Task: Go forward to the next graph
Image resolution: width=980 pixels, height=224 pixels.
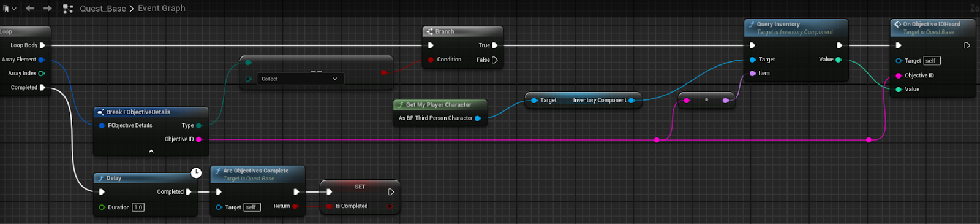Action: pos(48,9)
